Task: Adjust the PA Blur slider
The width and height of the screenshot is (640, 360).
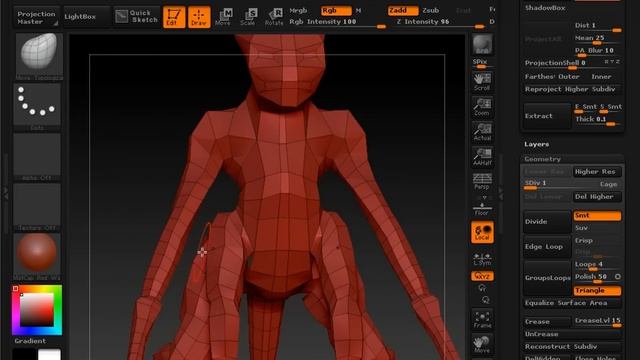Action: click(x=598, y=51)
